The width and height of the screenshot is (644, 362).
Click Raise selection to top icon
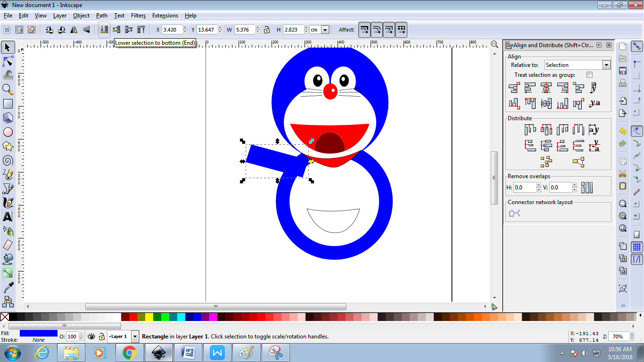[140, 30]
